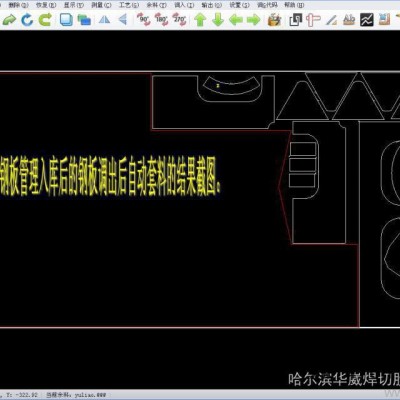The image size is (400, 400).
Task: Rotate the part 90 degrees
Action: pyautogui.click(x=144, y=20)
